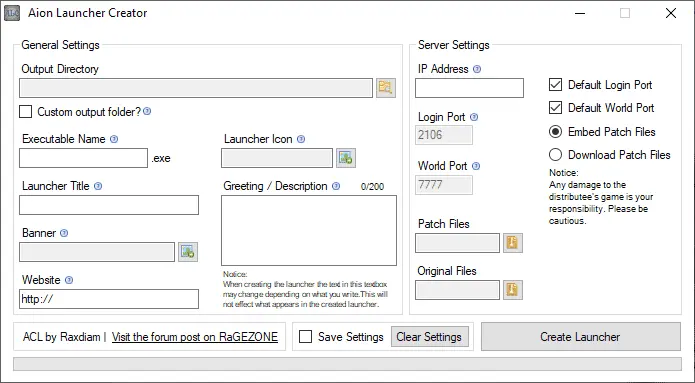
Task: Uncheck Default Login Port
Action: pyautogui.click(x=555, y=85)
